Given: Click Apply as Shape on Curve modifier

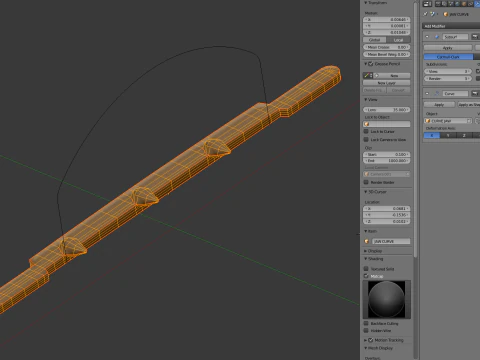Looking at the screenshot, I should coord(469,104).
